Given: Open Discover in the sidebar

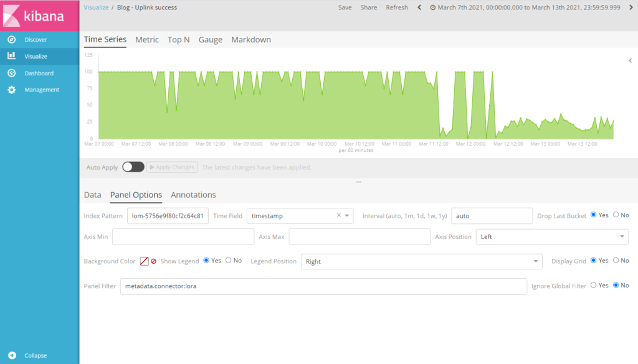Looking at the screenshot, I should point(36,39).
